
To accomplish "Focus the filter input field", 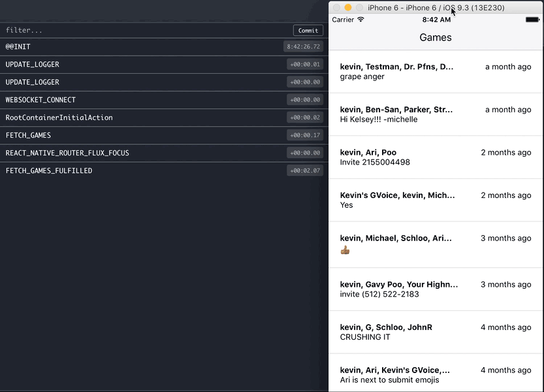I will 146,30.
